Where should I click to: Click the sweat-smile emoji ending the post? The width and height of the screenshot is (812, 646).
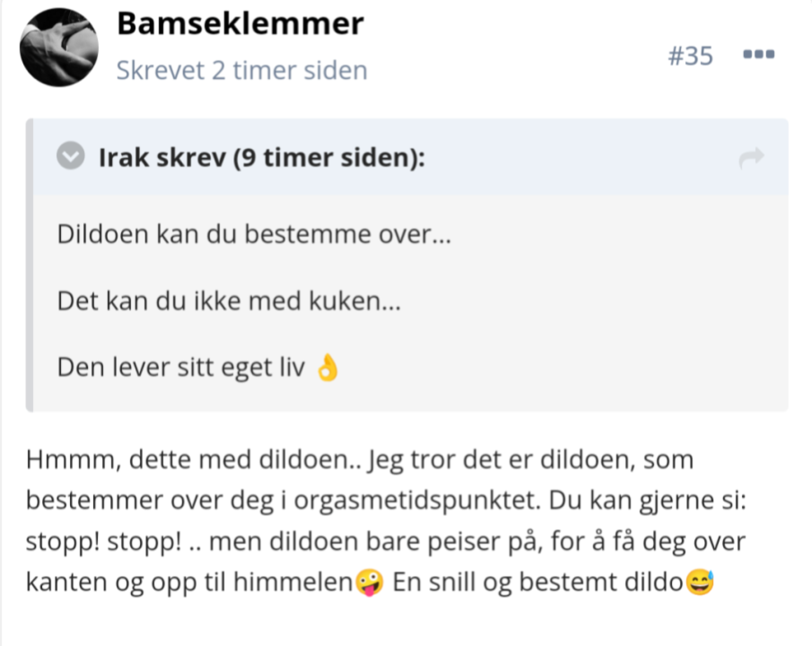tap(697, 584)
